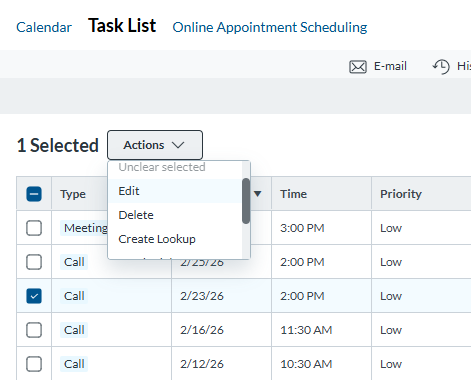Image resolution: width=471 pixels, height=380 pixels.
Task: Check the 2/12/26 Call row checkbox
Action: coord(34,364)
